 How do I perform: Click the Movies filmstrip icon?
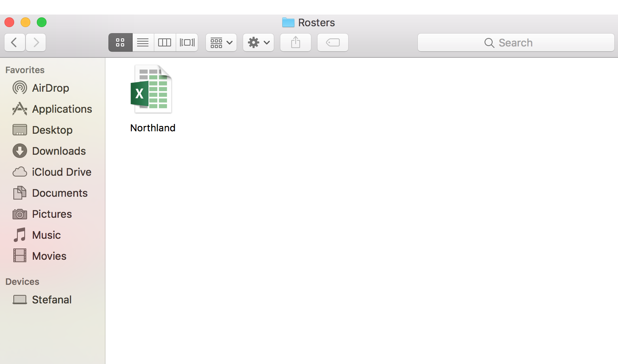pyautogui.click(x=20, y=256)
